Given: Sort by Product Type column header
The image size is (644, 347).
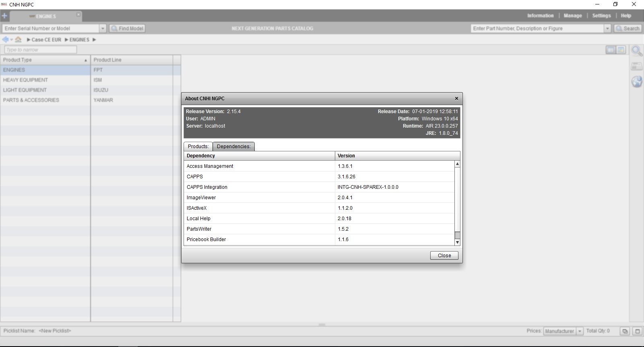Looking at the screenshot, I should [45, 60].
